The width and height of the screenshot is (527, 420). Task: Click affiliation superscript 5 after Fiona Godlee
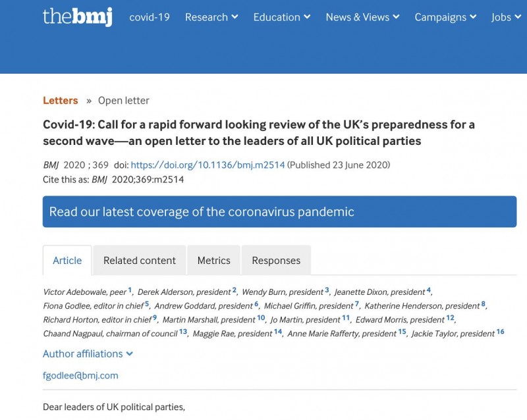pos(148,304)
